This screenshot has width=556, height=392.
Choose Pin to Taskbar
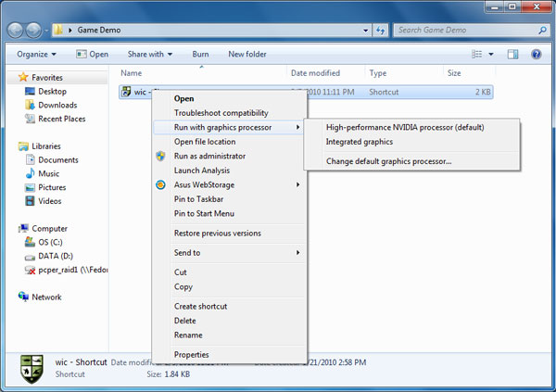click(x=229, y=199)
